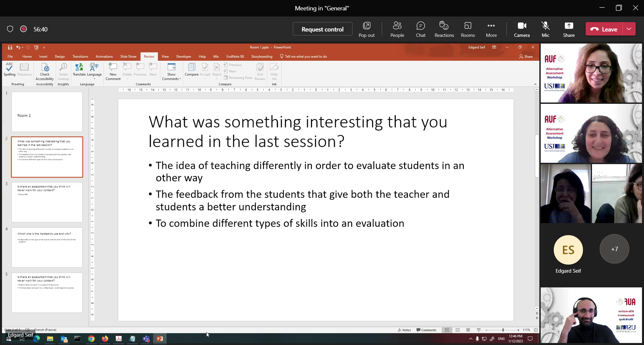Open More actions menu
The image size is (644, 345).
pos(491,29)
